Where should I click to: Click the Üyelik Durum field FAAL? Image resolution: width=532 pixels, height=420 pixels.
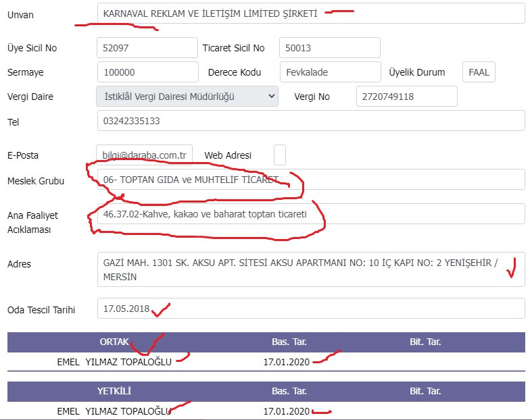pos(479,72)
